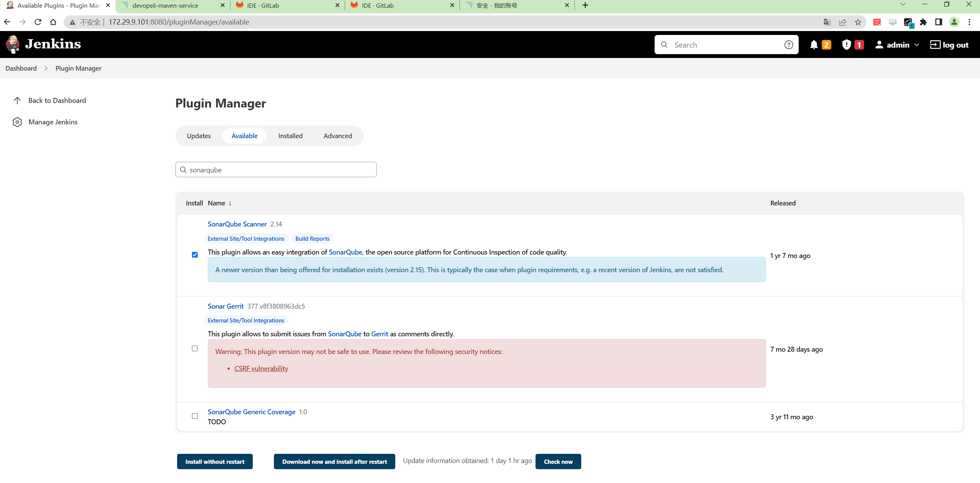This screenshot has height=483, width=980.
Task: Click the plugin filter field containing sonarqube
Action: [x=276, y=170]
